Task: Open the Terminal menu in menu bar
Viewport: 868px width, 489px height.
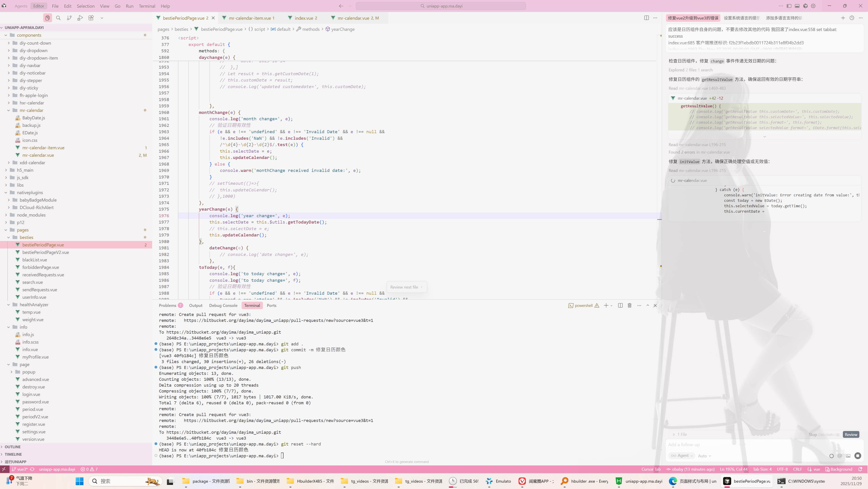Action: pos(147,6)
